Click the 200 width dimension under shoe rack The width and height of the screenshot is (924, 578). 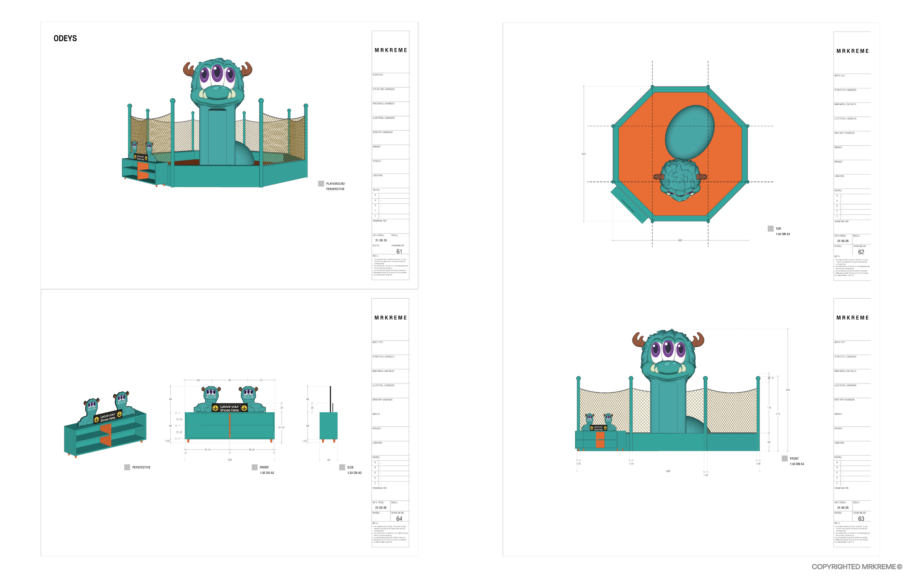(x=230, y=460)
